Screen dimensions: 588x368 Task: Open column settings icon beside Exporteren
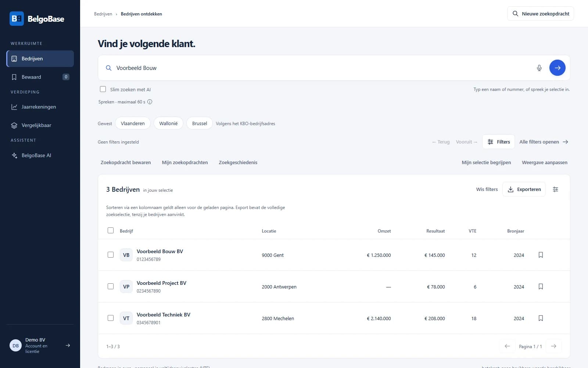click(555, 189)
